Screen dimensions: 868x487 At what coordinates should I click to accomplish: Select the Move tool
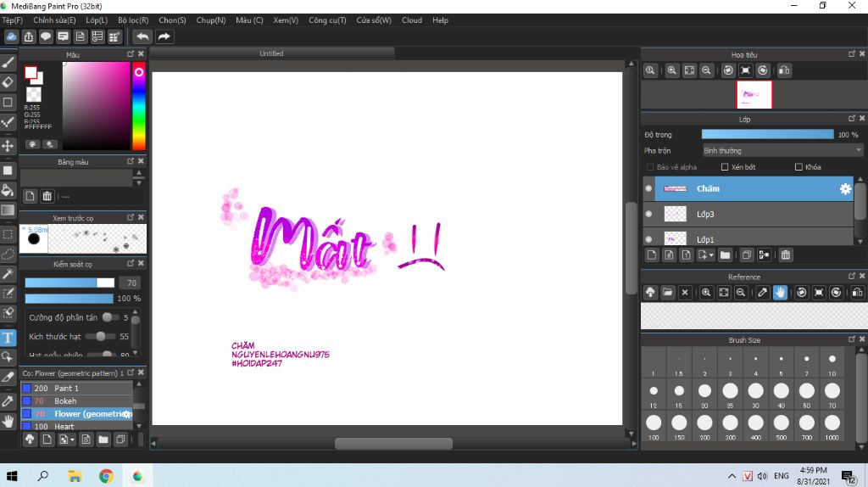point(8,146)
